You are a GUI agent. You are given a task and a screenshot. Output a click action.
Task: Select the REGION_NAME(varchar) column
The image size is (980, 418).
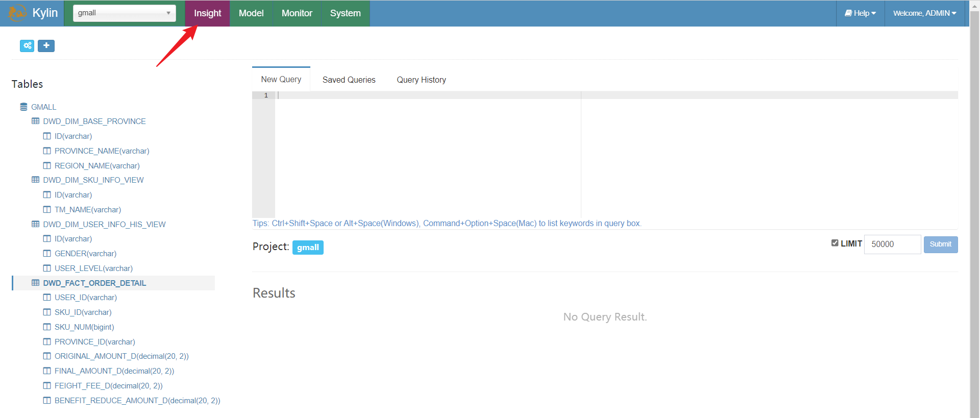pos(97,166)
